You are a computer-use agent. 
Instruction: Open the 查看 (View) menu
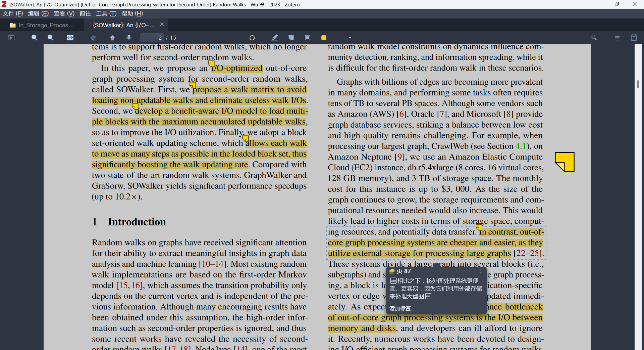click(64, 13)
